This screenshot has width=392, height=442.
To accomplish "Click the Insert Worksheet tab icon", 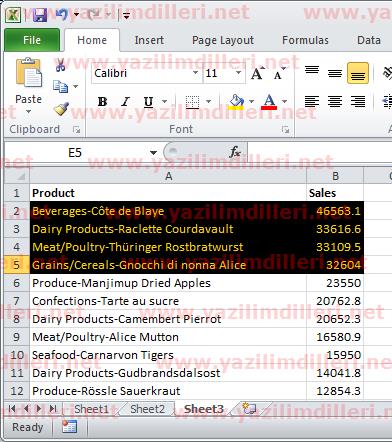I will [249, 409].
